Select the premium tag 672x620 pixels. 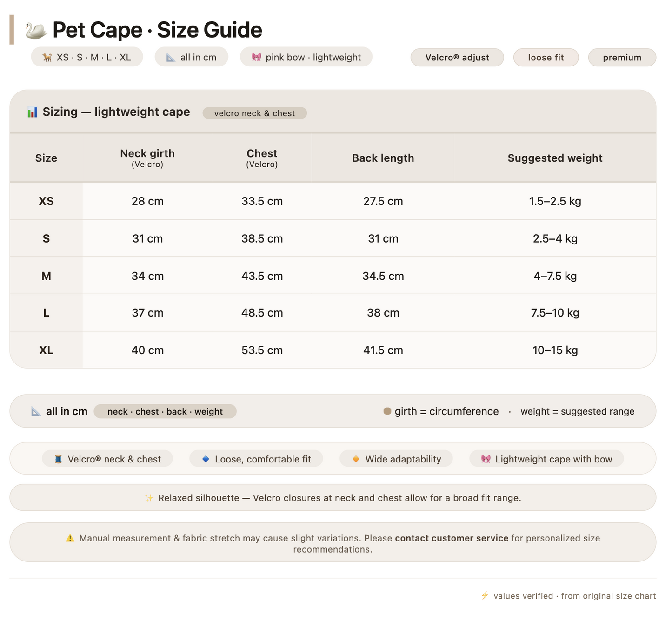[622, 58]
